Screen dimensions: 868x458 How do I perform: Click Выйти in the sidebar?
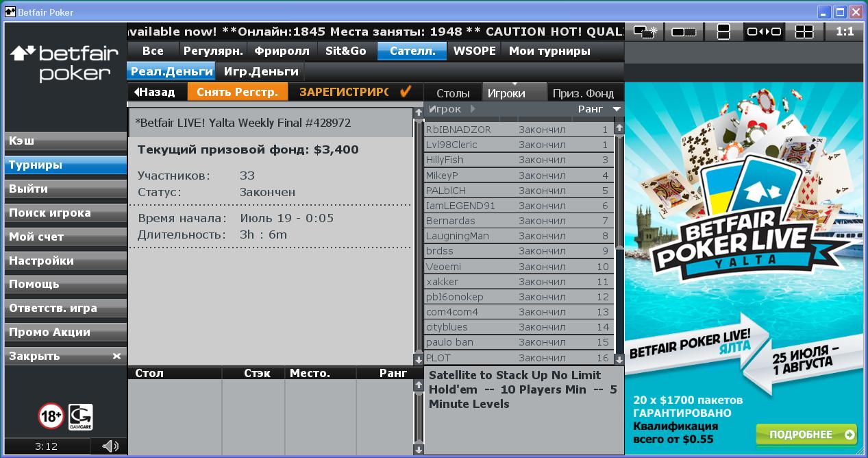pos(65,189)
